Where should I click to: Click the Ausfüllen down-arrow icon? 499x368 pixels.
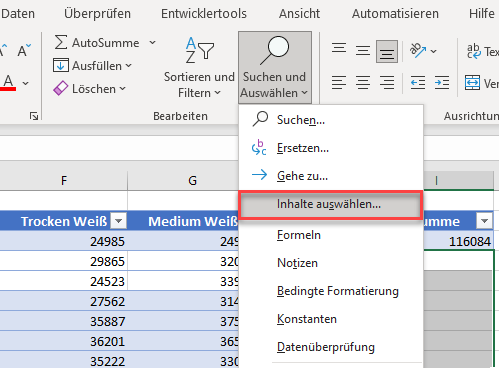pos(61,65)
